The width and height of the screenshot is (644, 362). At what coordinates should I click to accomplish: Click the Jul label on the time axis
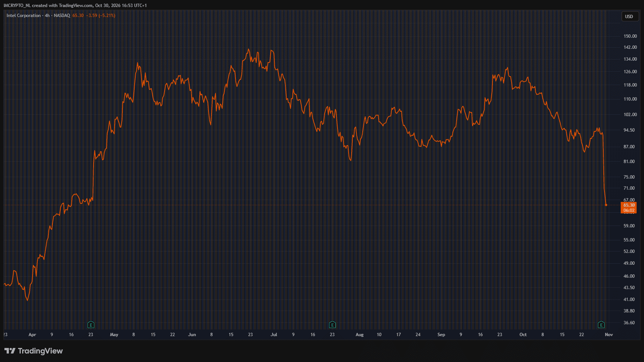(274, 335)
